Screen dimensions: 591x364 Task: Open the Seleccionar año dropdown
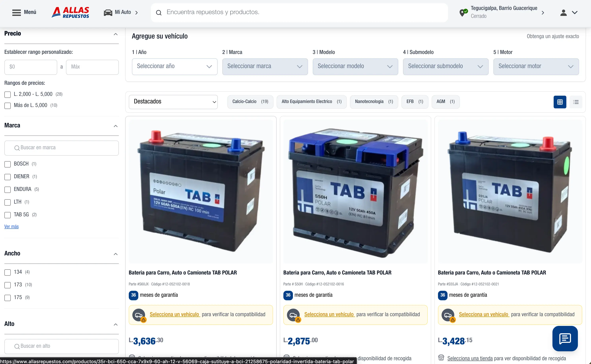click(174, 66)
